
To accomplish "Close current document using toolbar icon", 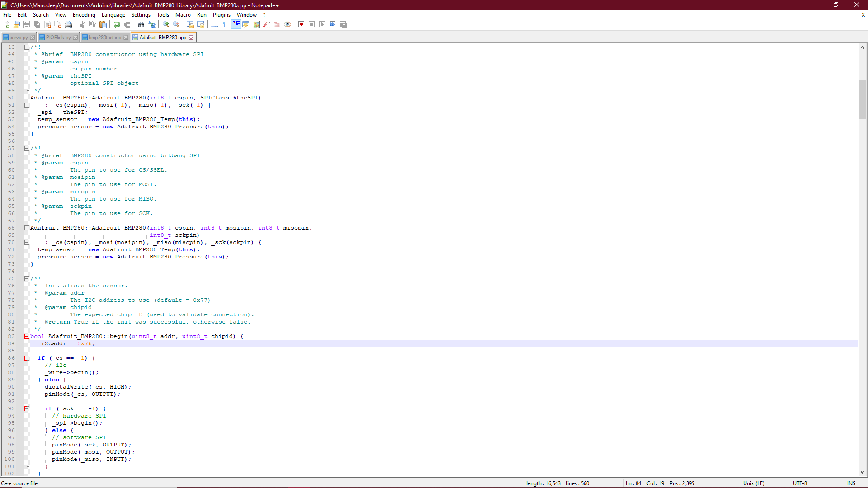I will pyautogui.click(x=47, y=24).
